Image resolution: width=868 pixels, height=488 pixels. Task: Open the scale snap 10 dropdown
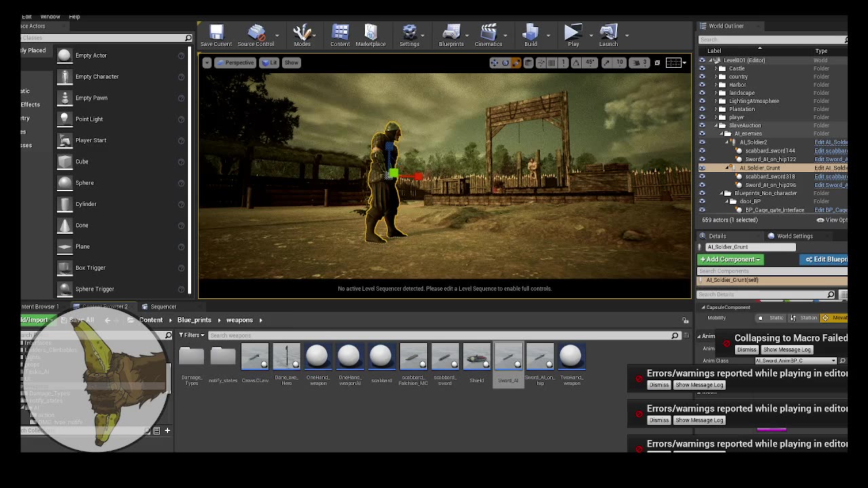pyautogui.click(x=619, y=63)
